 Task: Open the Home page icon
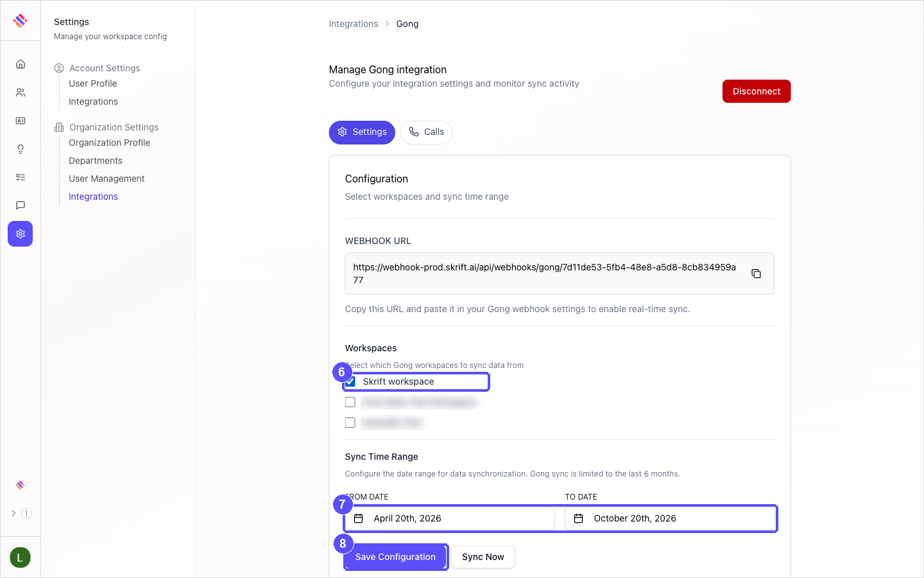pyautogui.click(x=21, y=64)
